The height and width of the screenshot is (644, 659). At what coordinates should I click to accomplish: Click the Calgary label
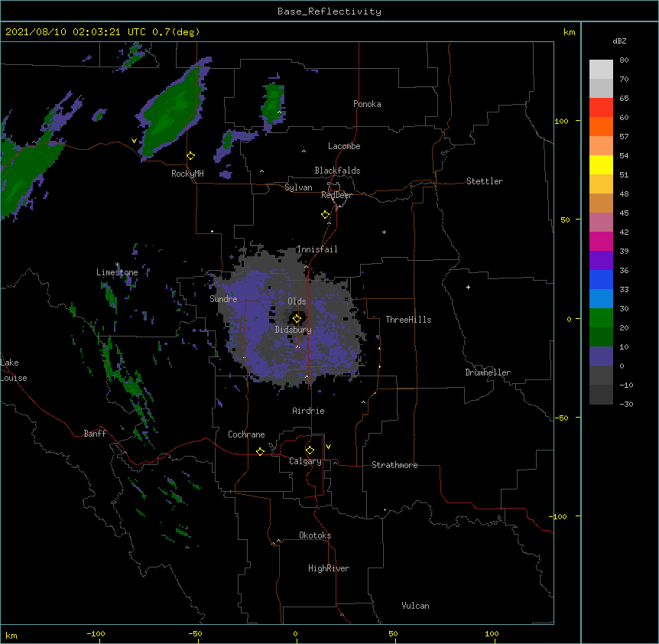(x=305, y=461)
